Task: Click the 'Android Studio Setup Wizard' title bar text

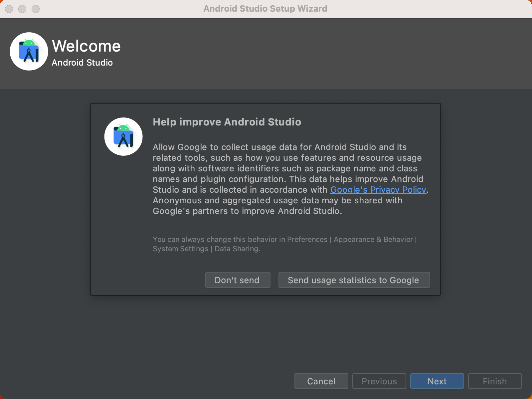Action: [x=266, y=9]
